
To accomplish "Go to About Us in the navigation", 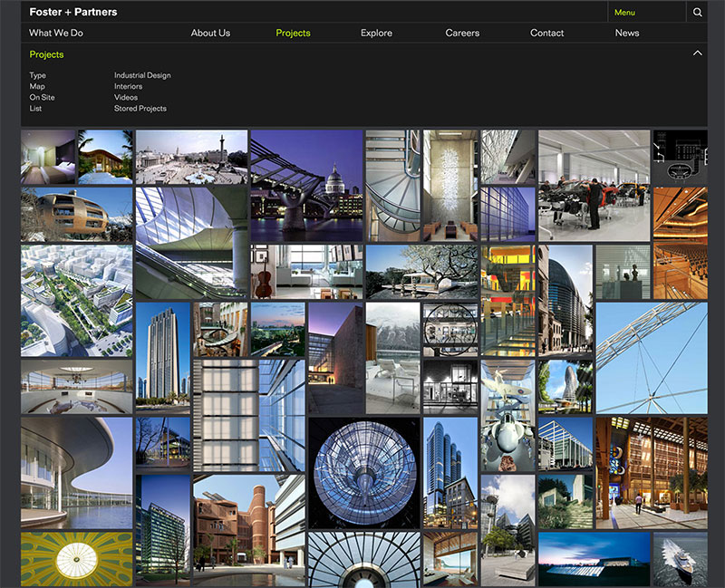I will click(x=210, y=33).
